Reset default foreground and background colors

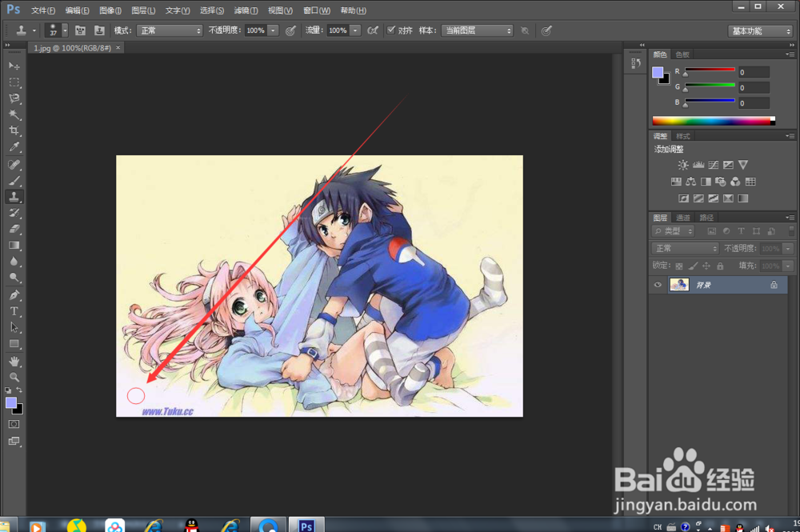coord(8,390)
